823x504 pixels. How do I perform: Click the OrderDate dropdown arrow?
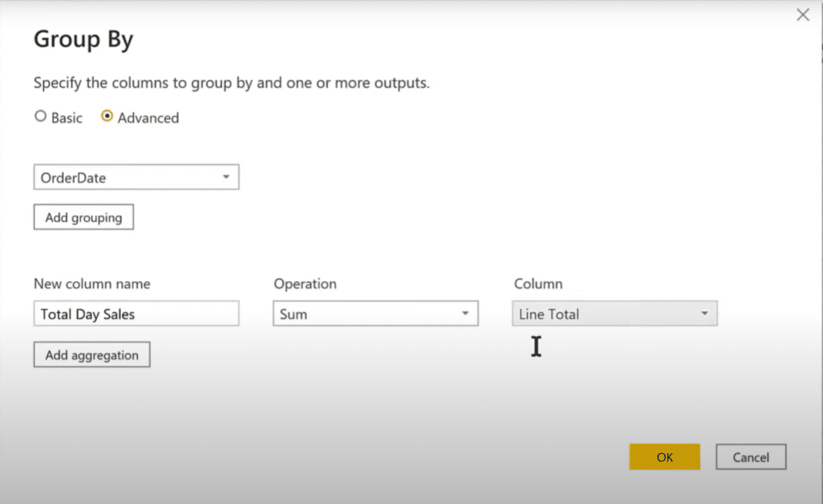point(226,177)
